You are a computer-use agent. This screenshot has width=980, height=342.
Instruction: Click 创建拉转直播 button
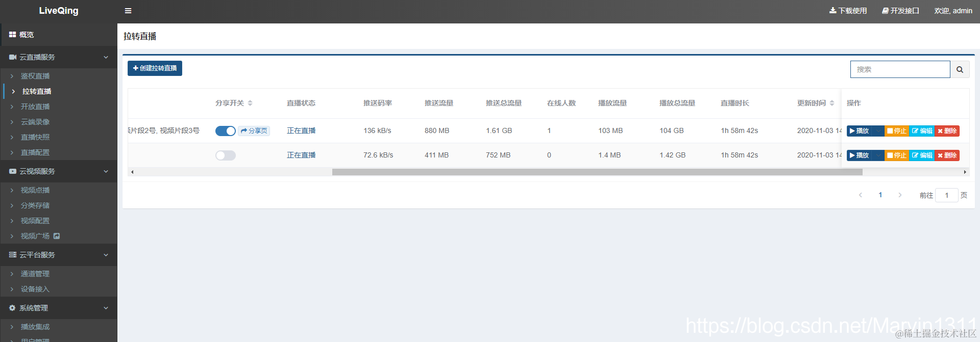click(x=155, y=68)
